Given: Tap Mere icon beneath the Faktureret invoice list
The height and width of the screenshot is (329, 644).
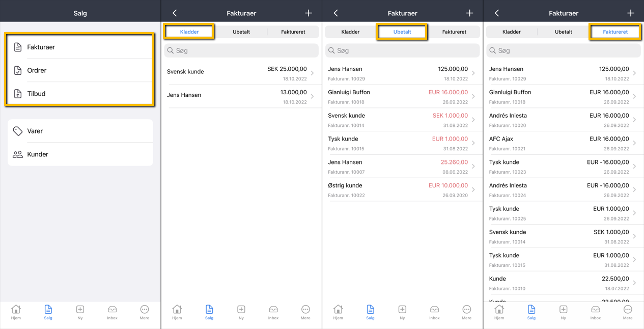Looking at the screenshot, I should (627, 312).
